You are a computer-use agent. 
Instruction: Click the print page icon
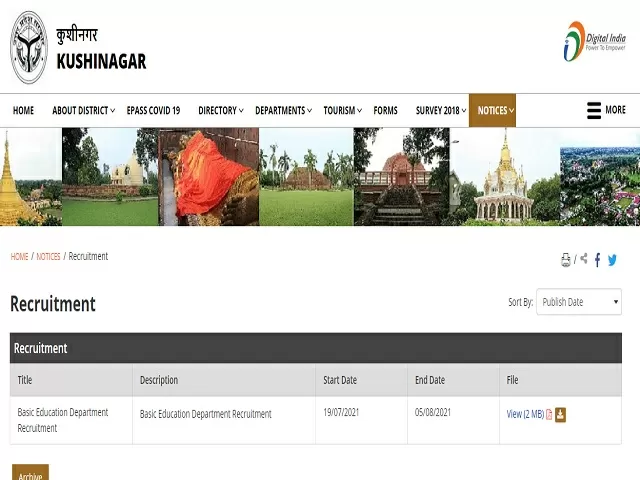coord(566,260)
